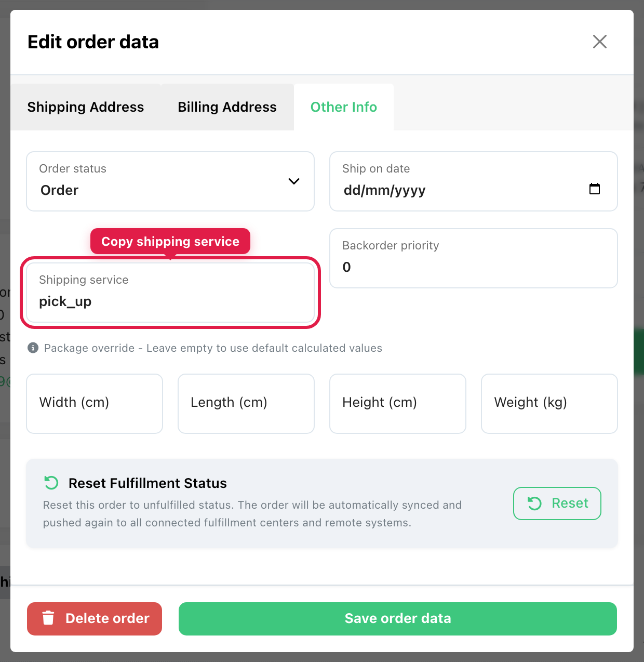Click the Copy shipping service tooltip

[170, 241]
